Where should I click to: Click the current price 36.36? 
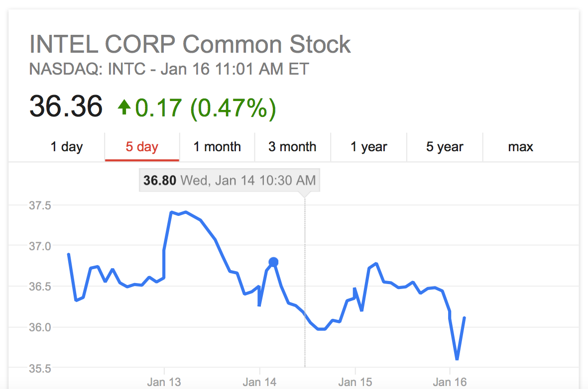coord(66,105)
